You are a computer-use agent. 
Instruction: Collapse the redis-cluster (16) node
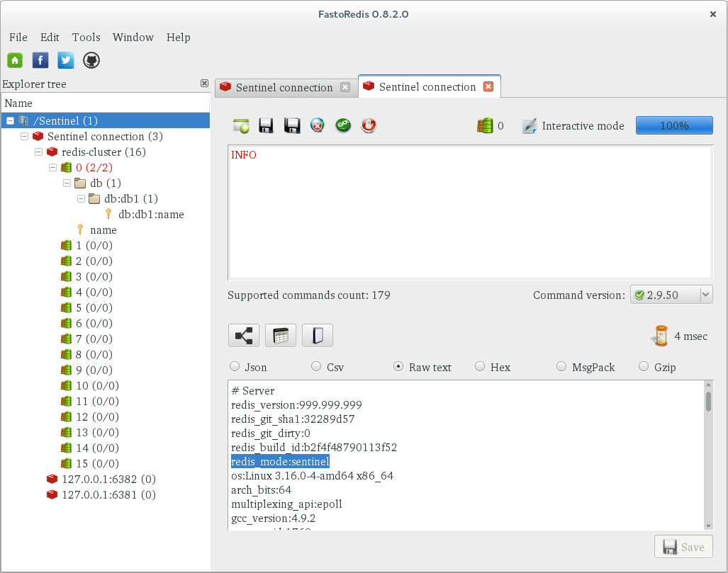click(38, 152)
